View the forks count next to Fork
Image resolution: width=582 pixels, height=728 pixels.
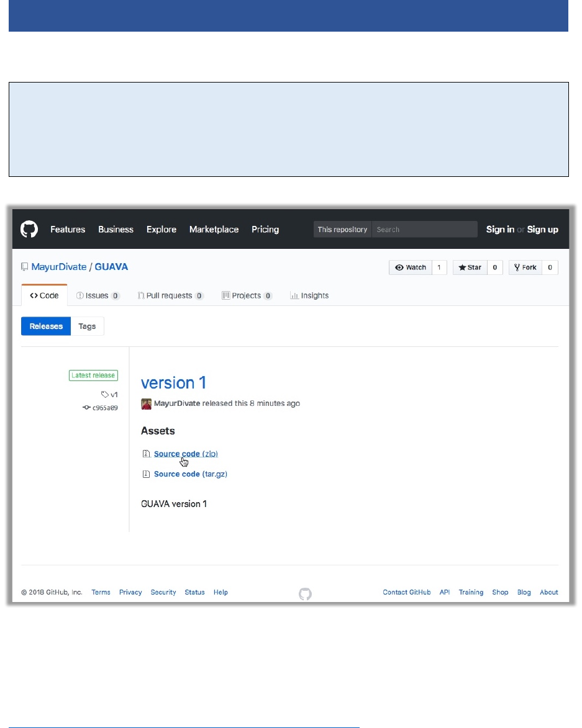pos(550,267)
